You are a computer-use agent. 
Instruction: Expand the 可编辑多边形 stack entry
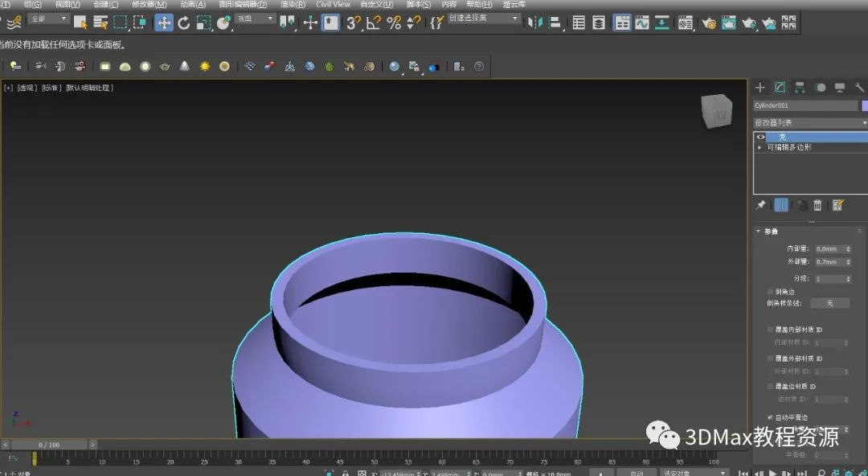pos(760,147)
